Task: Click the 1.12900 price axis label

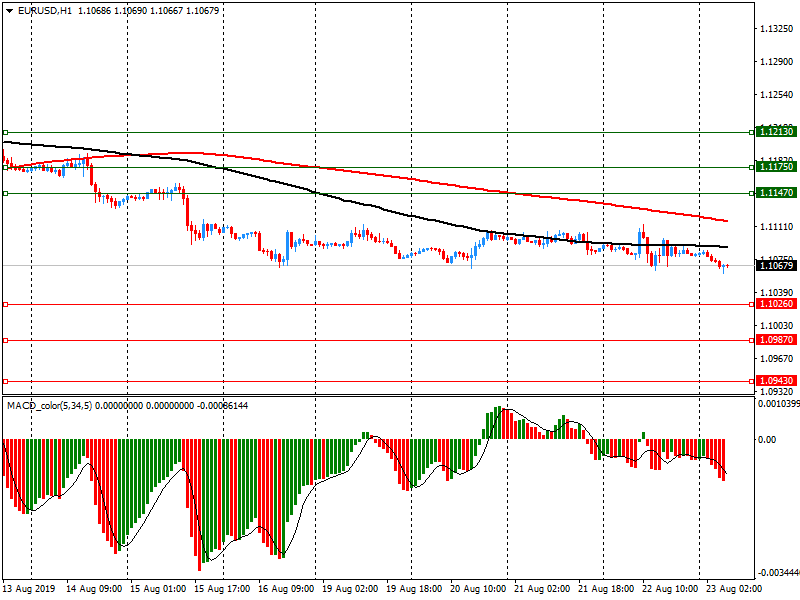Action: (777, 62)
